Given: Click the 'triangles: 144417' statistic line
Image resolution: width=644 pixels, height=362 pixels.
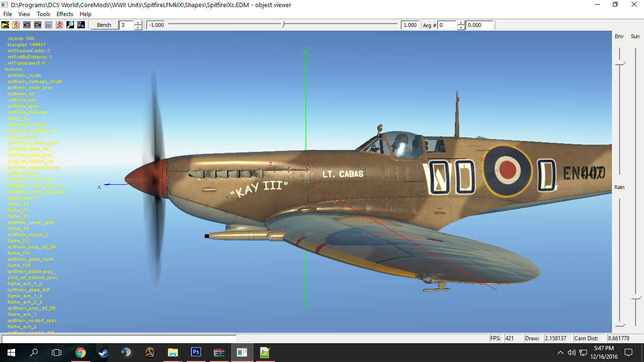Looking at the screenshot, I should (26, 45).
